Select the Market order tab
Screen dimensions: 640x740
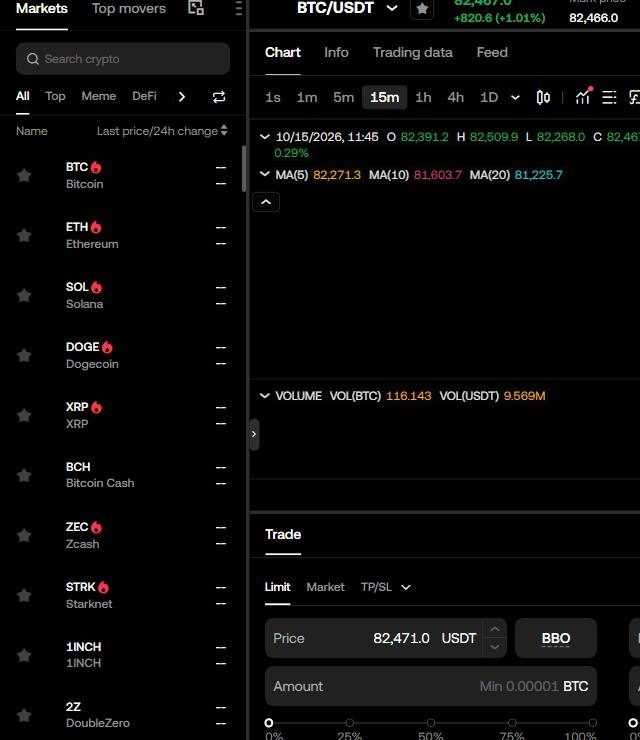(x=325, y=587)
